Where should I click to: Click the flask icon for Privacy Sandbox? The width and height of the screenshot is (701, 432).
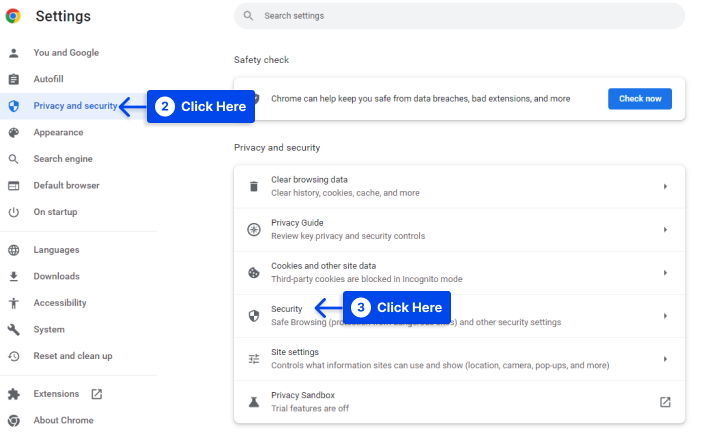[x=254, y=402]
